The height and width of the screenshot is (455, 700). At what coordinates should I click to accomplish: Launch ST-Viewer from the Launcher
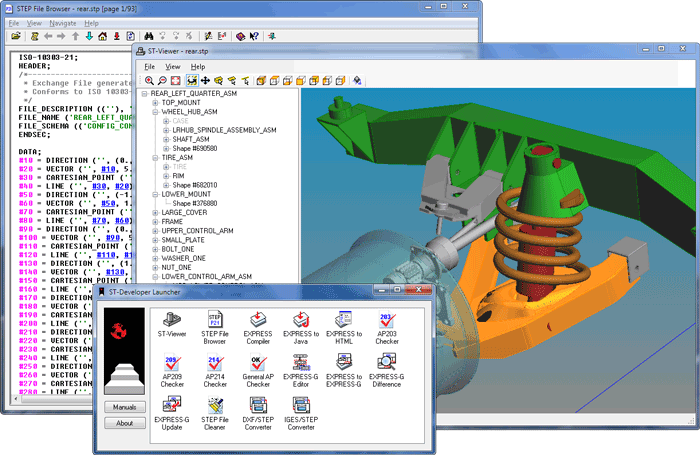(172, 325)
